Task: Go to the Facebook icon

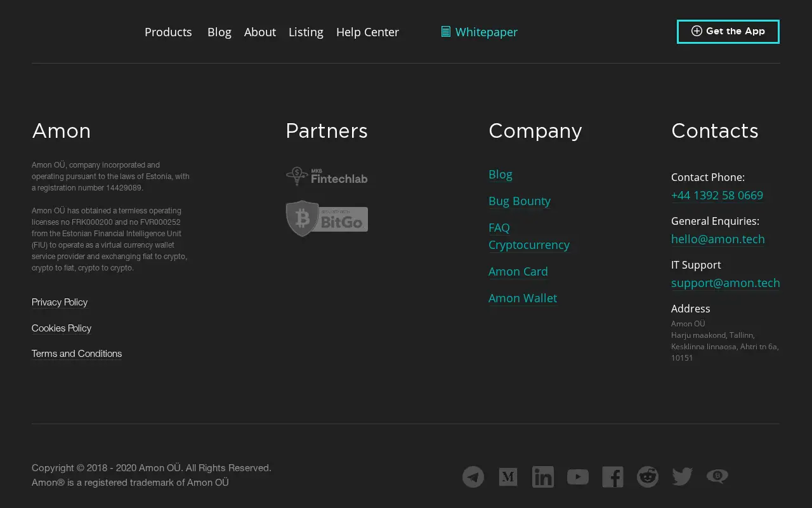Action: click(x=613, y=477)
